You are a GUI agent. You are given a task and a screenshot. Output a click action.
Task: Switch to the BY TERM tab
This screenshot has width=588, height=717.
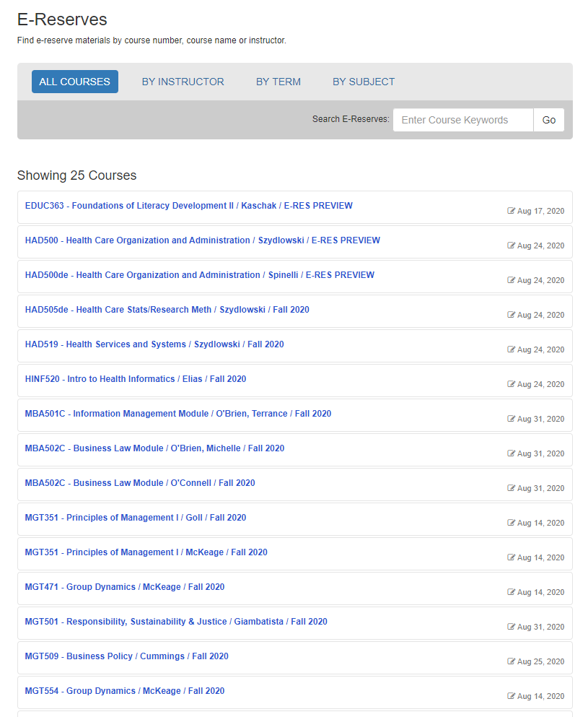pos(278,81)
